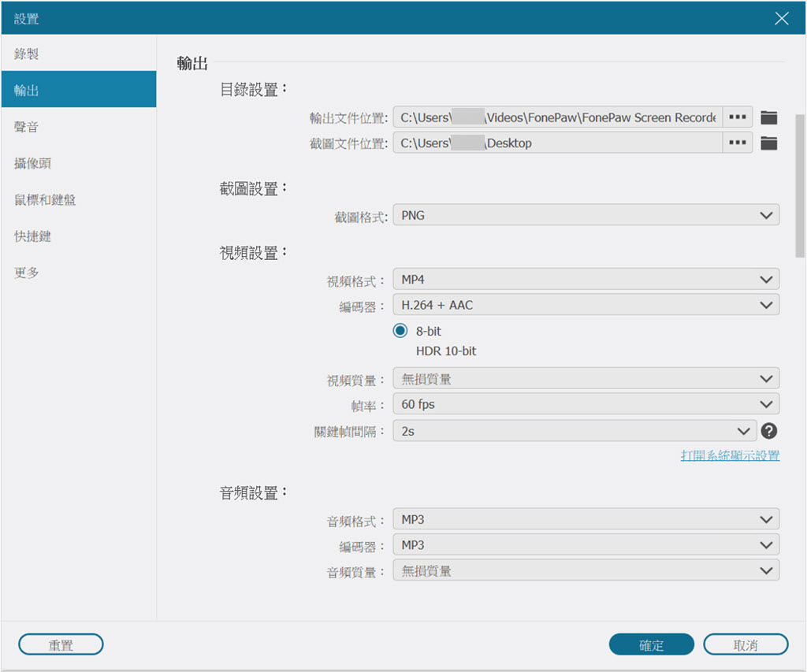
Task: Open 打開系統顯示設置 link
Action: 730,455
